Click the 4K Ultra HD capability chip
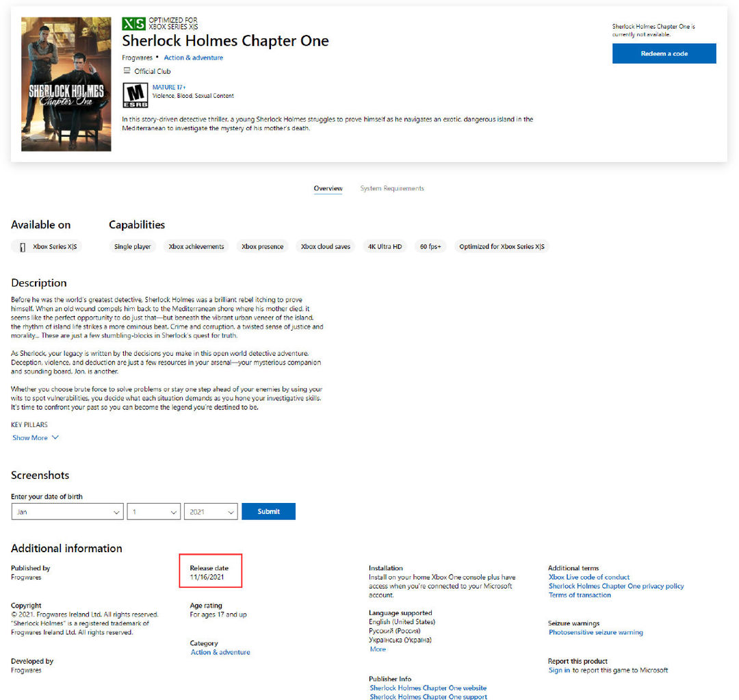 tap(385, 246)
